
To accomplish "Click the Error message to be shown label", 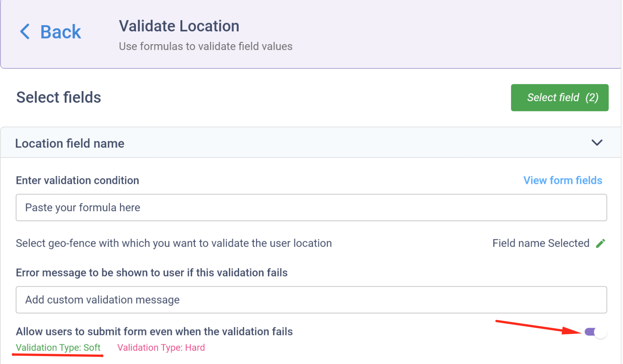I will [x=151, y=273].
